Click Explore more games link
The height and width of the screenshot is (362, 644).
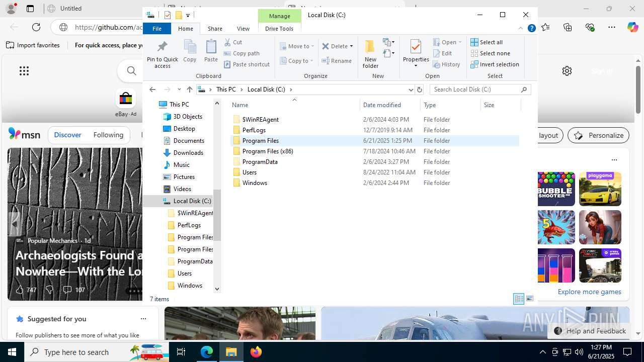pyautogui.click(x=589, y=292)
